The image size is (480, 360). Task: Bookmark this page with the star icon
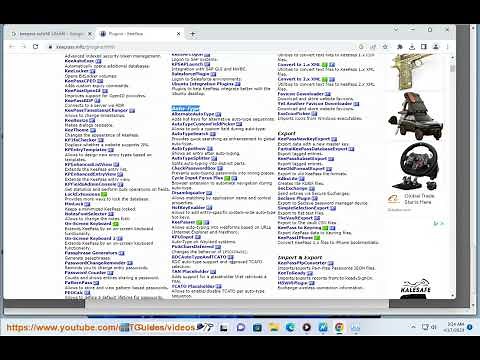(x=385, y=47)
